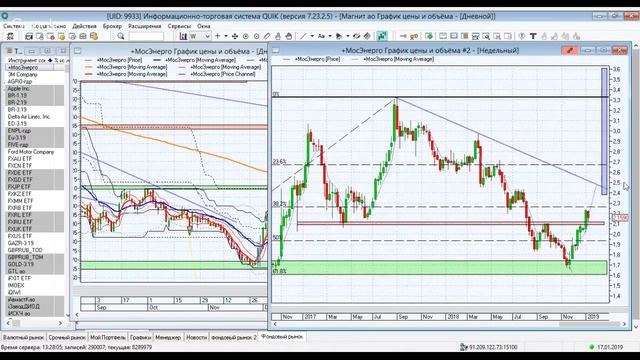Viewport: 640px width, 360px height.
Task: Open the Расширения menu
Action: click(x=144, y=26)
